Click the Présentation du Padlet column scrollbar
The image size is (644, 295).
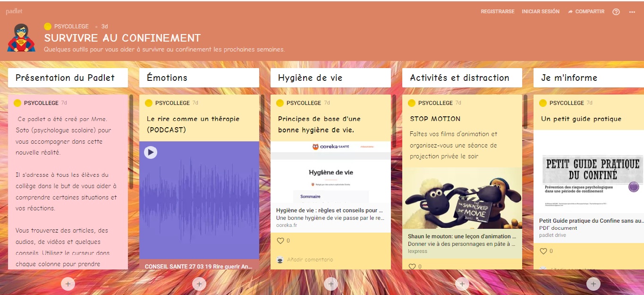tap(132, 142)
